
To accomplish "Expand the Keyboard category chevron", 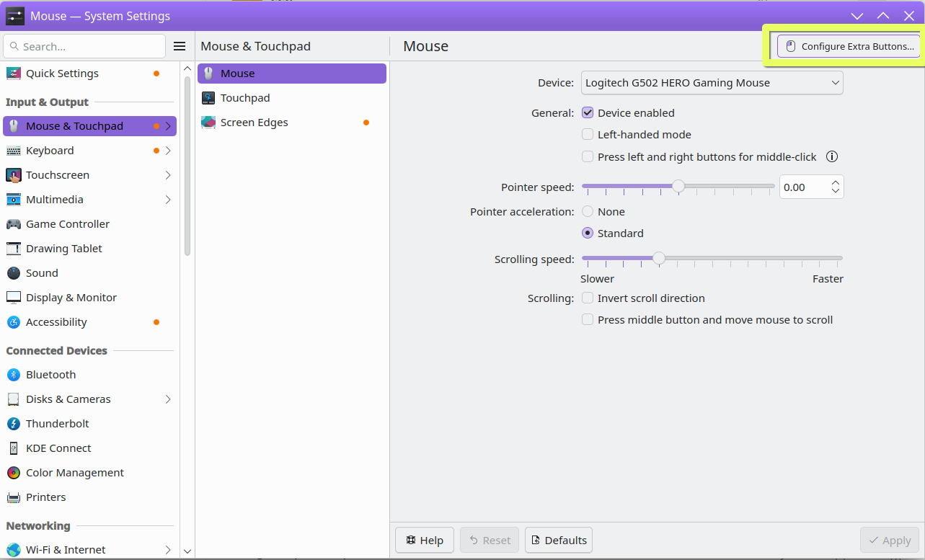I will pyautogui.click(x=168, y=151).
